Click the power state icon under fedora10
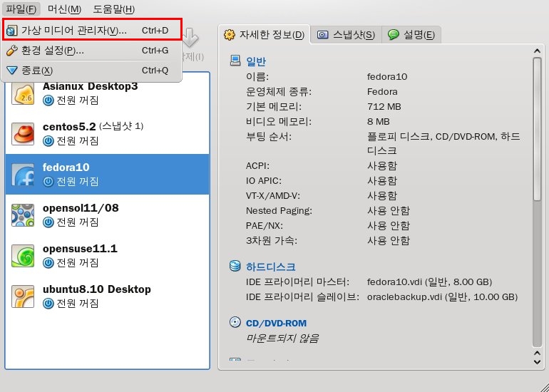The height and width of the screenshot is (392, 549). pos(48,182)
